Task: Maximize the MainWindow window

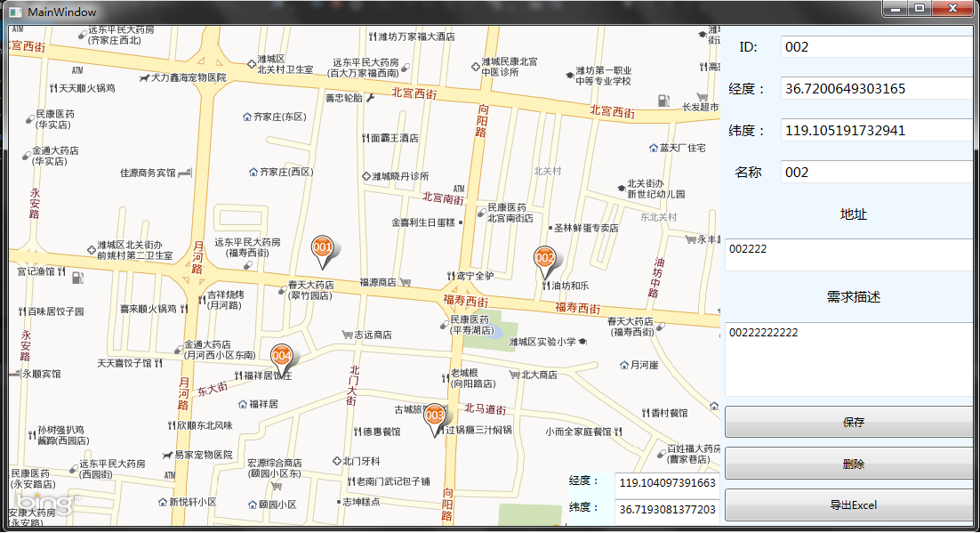Action: (920, 8)
